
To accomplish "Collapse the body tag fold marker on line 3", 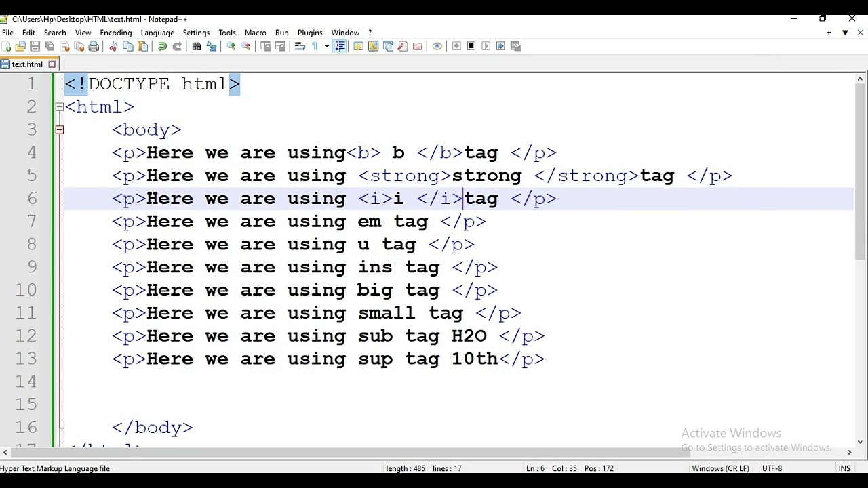I will pos(59,129).
